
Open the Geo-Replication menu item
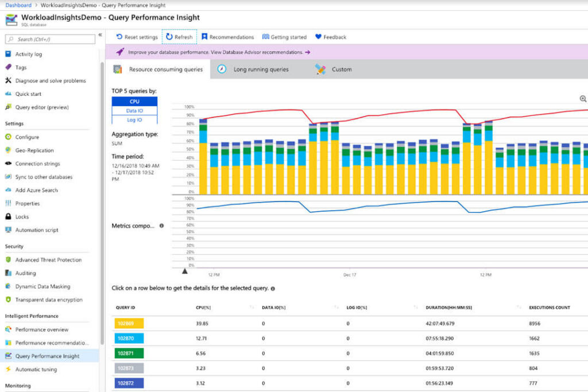point(49,150)
